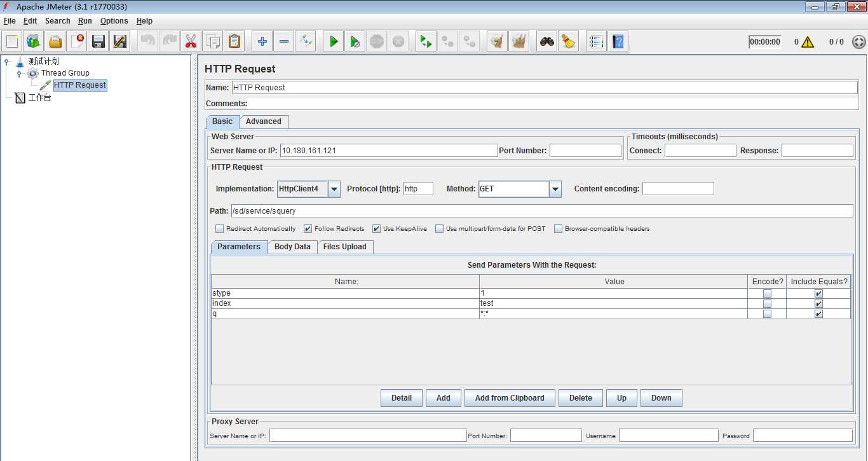Click the Redo arrow icon
Viewport: 868px width, 461px height.
pyautogui.click(x=170, y=42)
